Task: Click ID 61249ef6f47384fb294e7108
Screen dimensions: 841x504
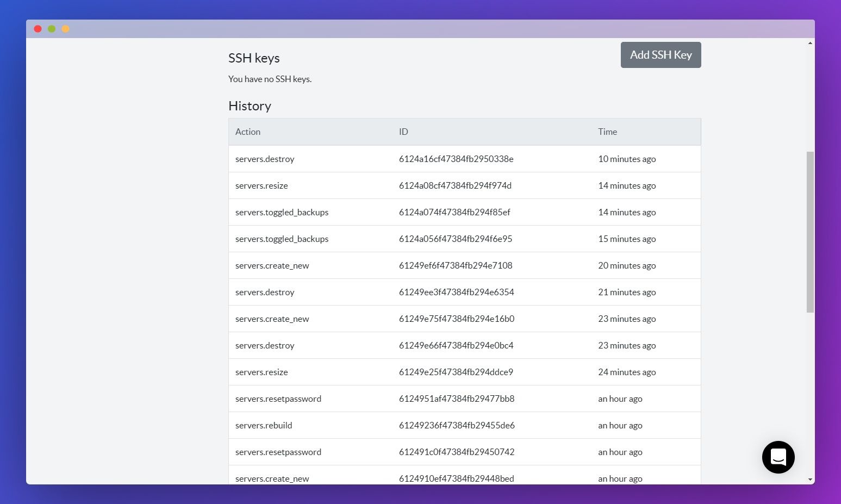Action: 456,265
